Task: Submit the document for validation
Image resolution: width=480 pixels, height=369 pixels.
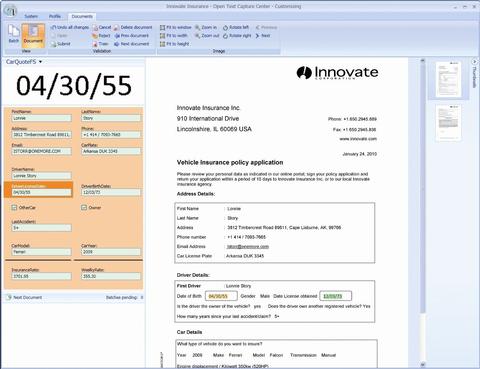Action: 60,44
